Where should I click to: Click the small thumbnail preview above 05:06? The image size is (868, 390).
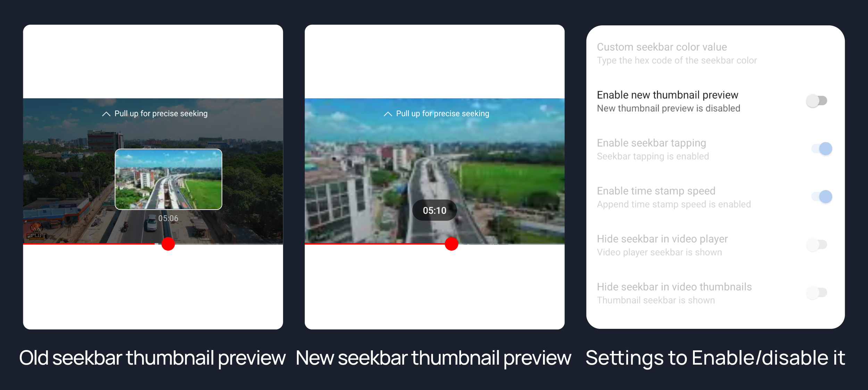[168, 179]
